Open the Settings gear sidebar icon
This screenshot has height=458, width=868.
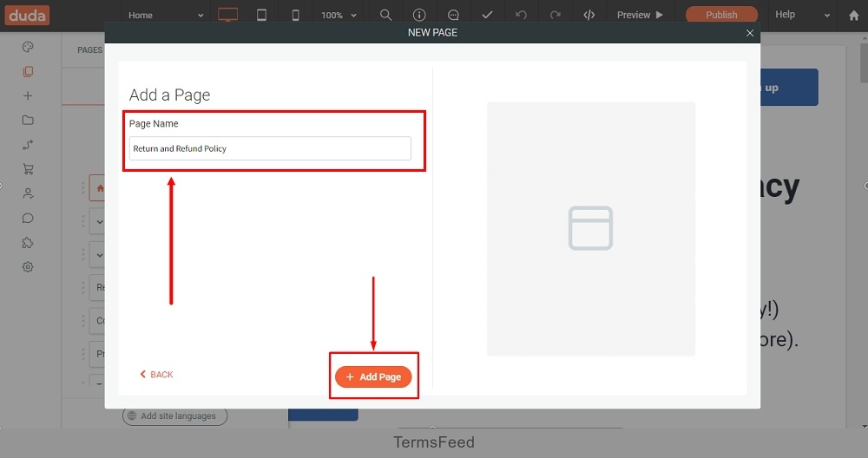(28, 266)
